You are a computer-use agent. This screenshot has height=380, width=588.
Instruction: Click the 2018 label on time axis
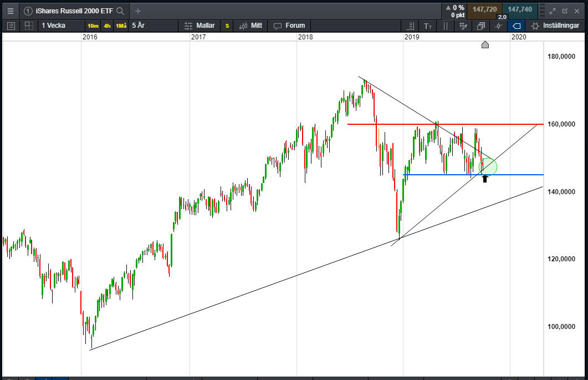click(x=305, y=37)
